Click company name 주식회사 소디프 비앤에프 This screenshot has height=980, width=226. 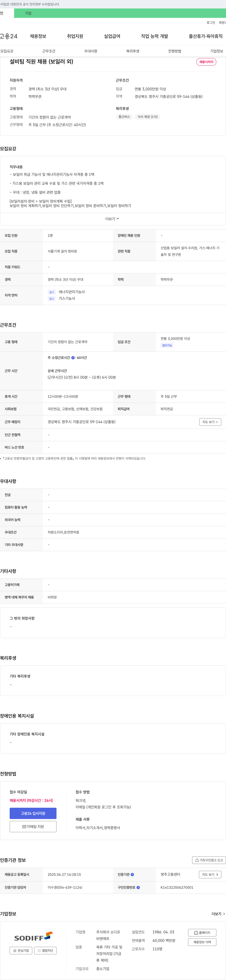tap(108, 936)
